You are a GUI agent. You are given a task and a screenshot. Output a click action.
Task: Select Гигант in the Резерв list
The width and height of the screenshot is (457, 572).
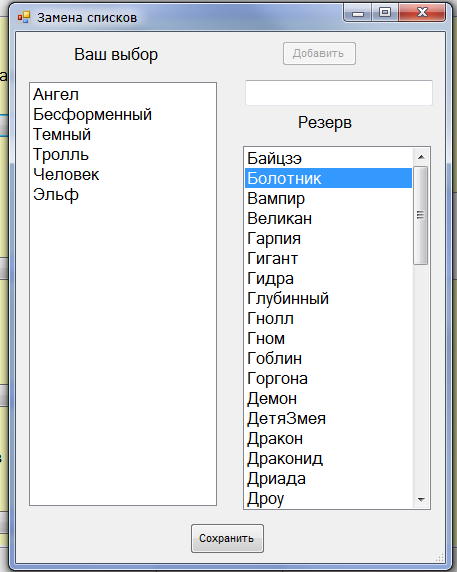[x=328, y=258]
